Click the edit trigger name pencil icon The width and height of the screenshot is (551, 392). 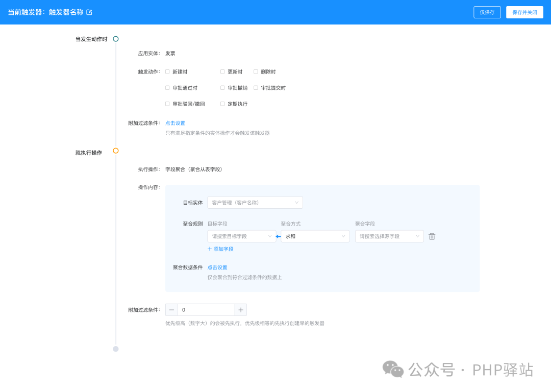click(x=89, y=12)
